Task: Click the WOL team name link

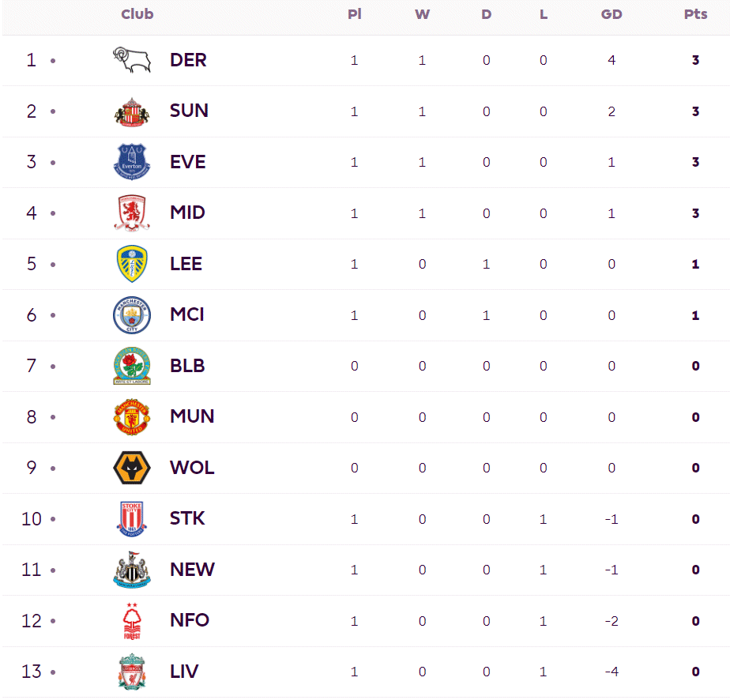Action: 192,468
